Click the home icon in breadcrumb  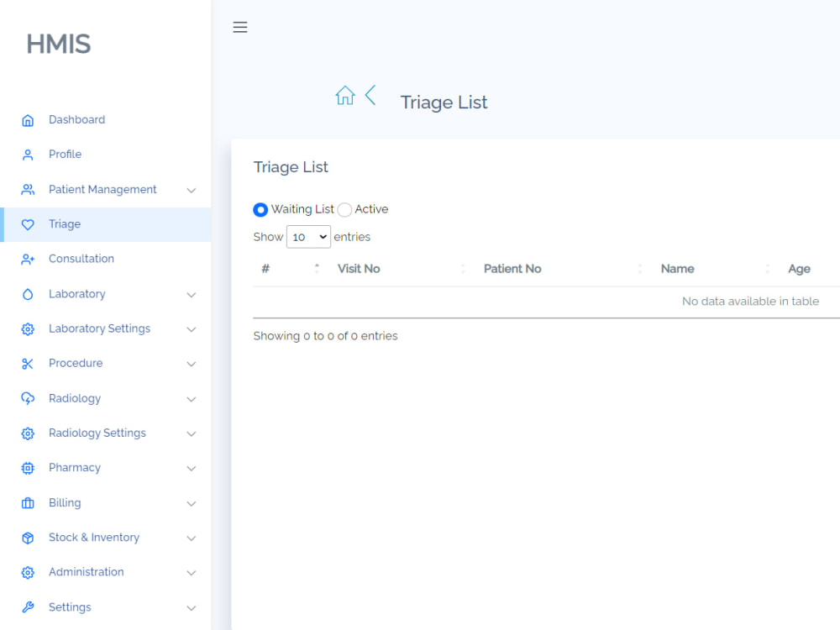click(345, 96)
